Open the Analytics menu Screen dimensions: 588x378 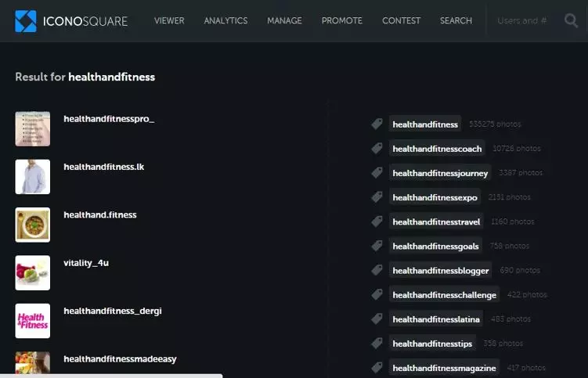pos(225,21)
